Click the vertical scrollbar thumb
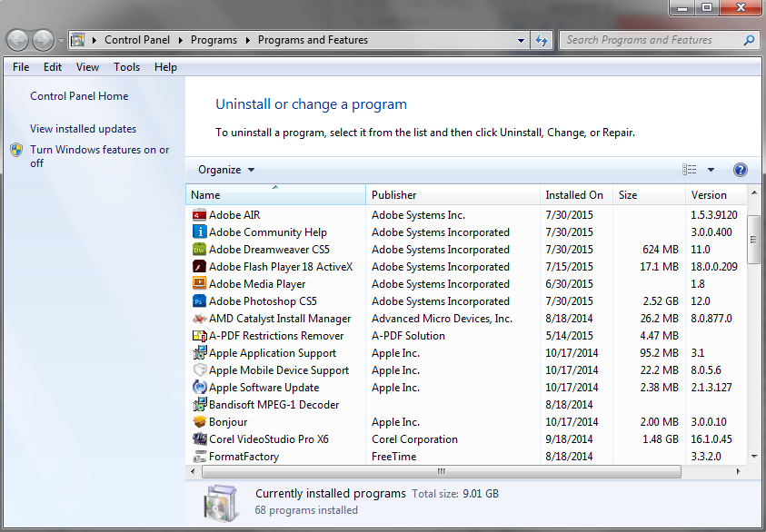This screenshot has width=766, height=532. point(754,240)
